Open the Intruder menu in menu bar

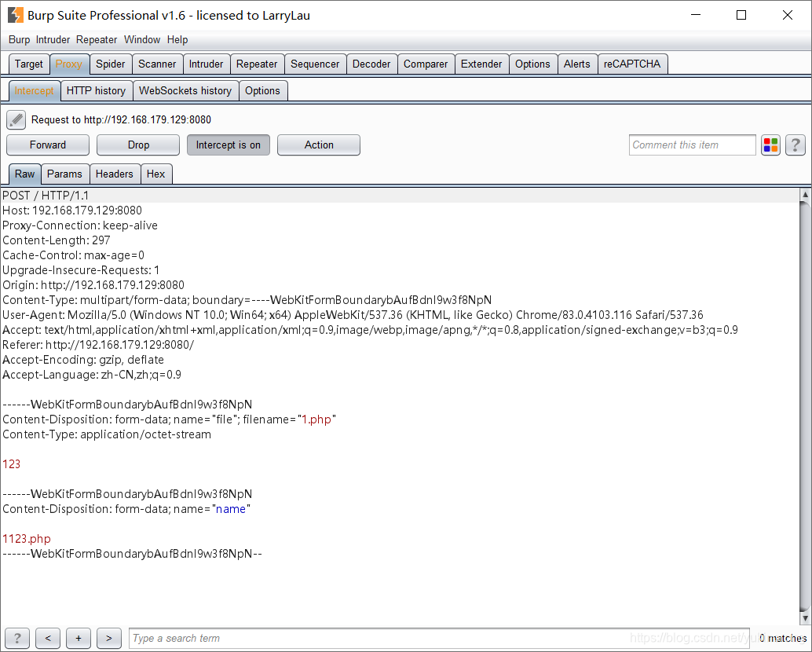pos(53,40)
